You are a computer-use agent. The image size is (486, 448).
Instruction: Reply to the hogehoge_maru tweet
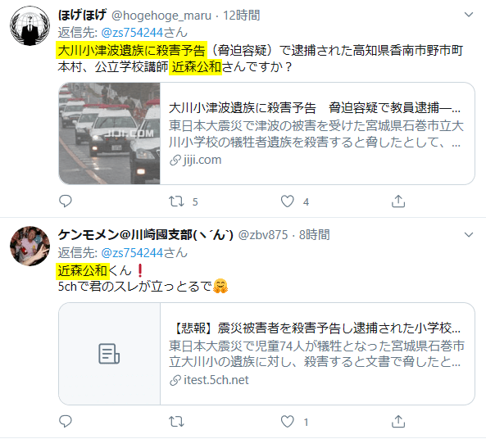point(66,201)
